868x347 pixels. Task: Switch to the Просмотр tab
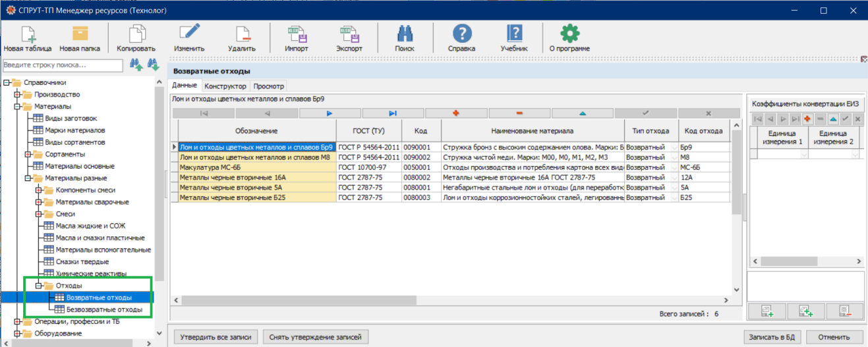click(x=268, y=86)
